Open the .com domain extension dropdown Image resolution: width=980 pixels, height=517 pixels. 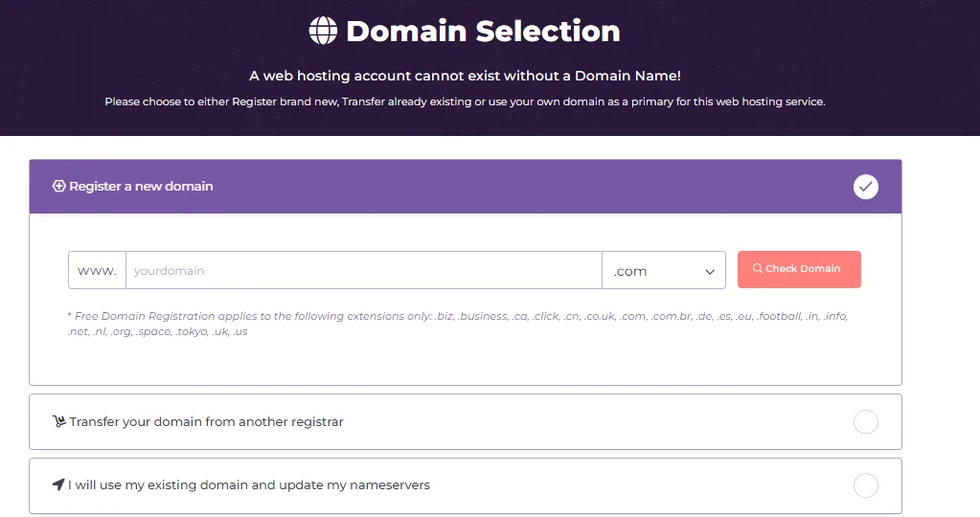click(664, 271)
